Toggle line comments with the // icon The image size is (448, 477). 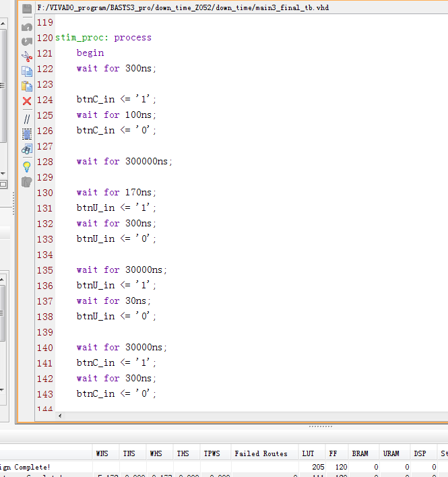(x=27, y=119)
